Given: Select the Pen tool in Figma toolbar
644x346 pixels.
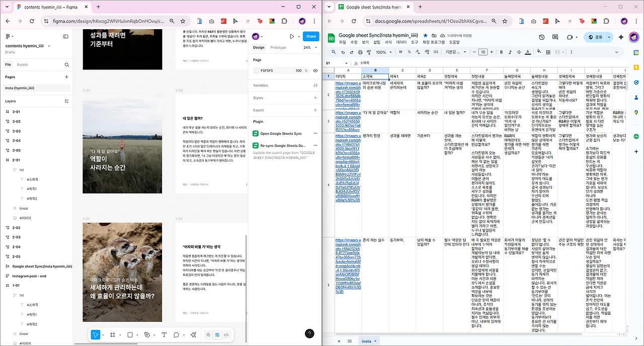Looking at the screenshot, I should [x=147, y=335].
